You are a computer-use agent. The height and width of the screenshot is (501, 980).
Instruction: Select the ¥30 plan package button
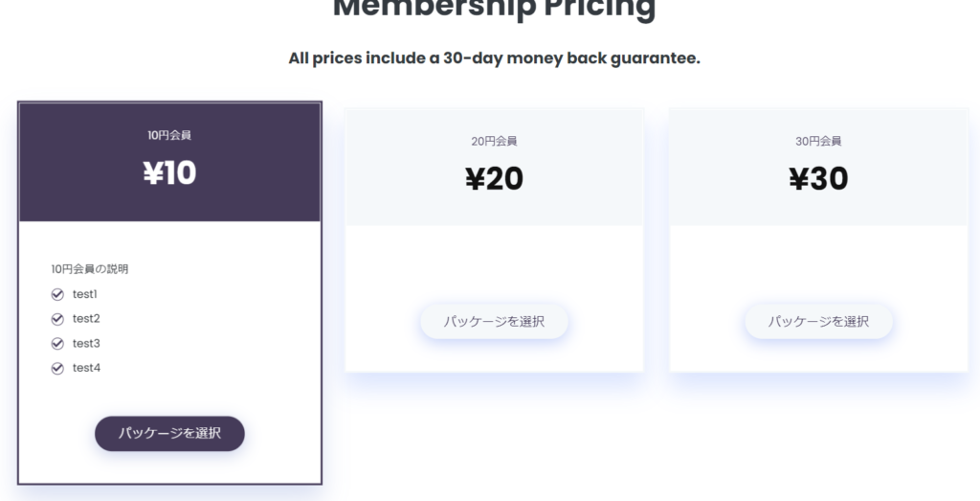pyautogui.click(x=818, y=322)
